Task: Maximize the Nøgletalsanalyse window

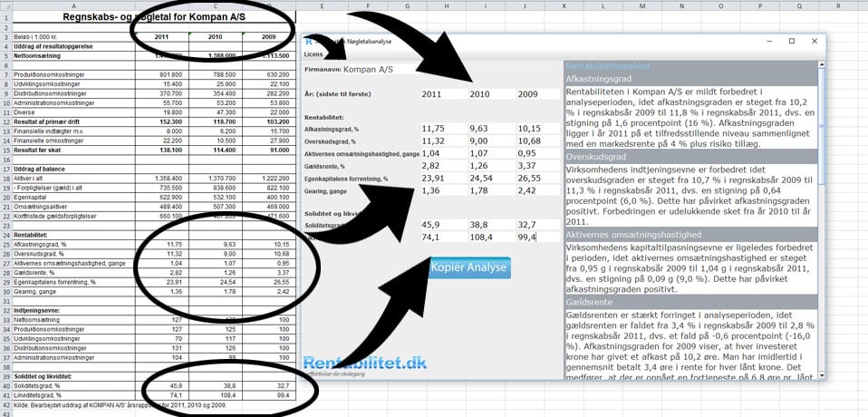Action: point(791,42)
